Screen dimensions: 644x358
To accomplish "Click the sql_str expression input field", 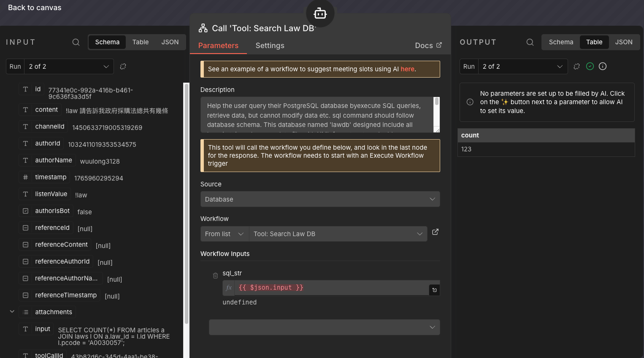I will (331, 288).
